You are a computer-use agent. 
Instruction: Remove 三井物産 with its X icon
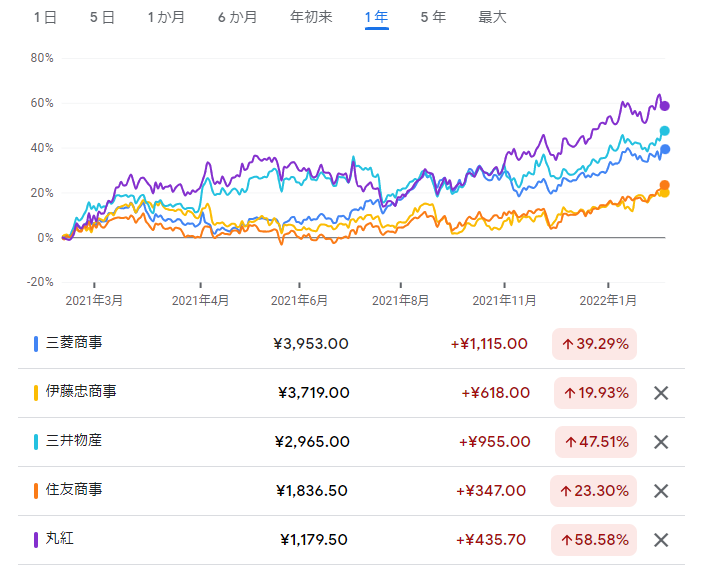[661, 442]
